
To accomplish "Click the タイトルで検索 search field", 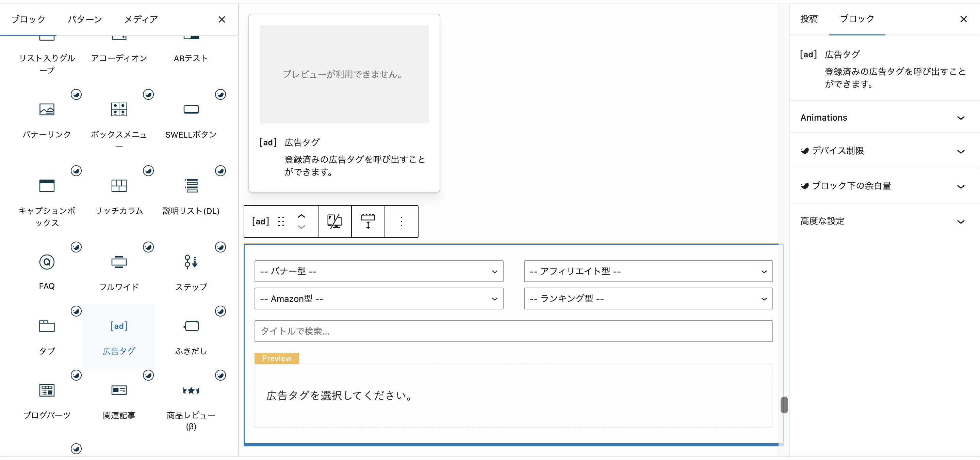I will pyautogui.click(x=513, y=331).
